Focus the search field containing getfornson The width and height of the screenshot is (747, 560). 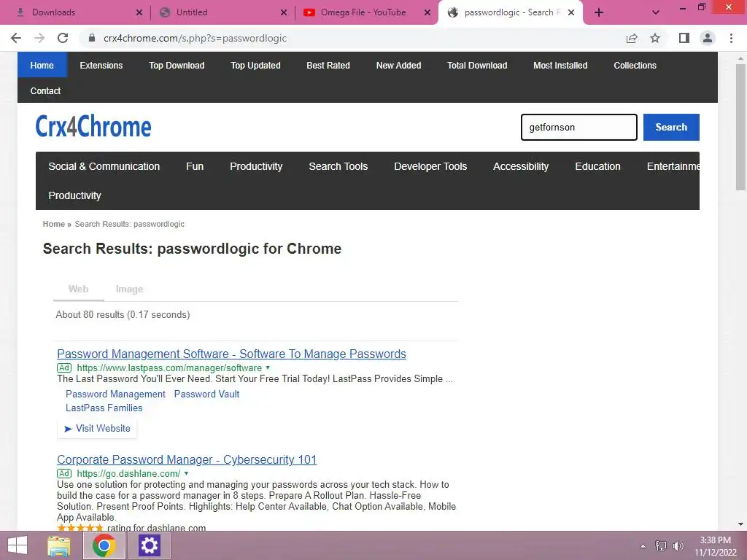578,127
